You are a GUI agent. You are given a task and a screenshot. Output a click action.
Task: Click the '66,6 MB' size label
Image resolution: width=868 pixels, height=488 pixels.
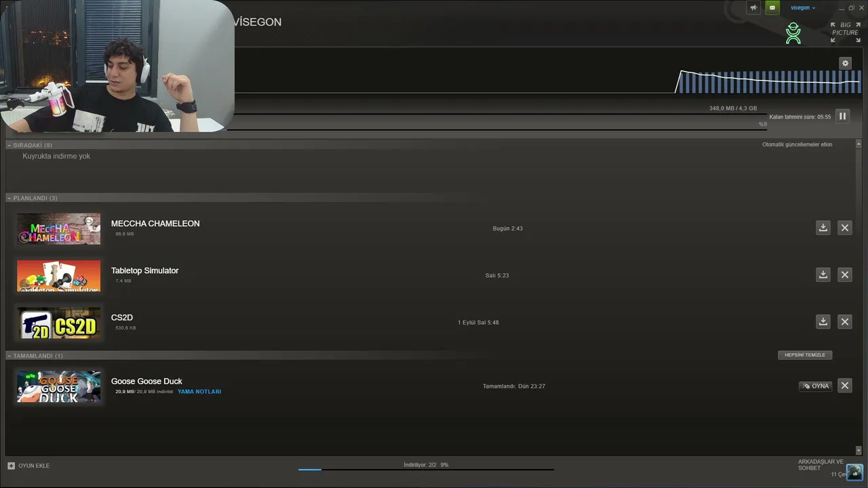click(x=125, y=234)
